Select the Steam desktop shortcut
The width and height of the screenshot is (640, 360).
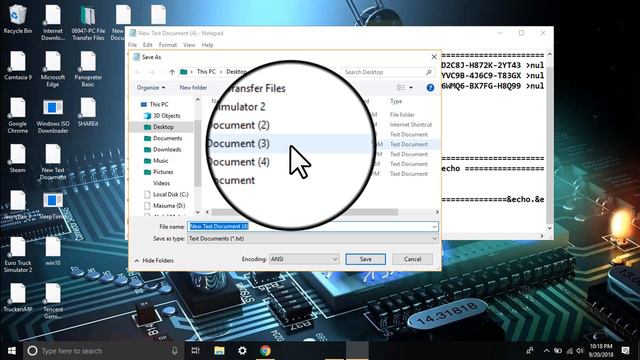pyautogui.click(x=18, y=158)
